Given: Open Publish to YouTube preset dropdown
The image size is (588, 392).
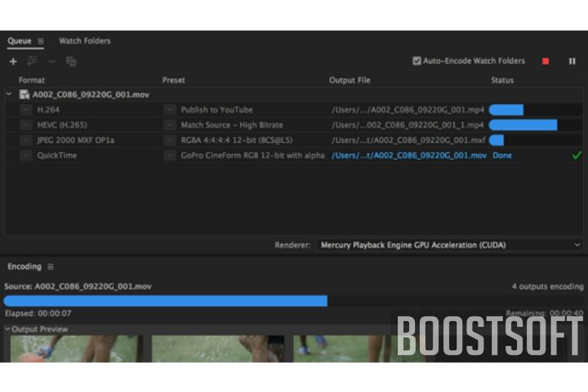Looking at the screenshot, I should pyautogui.click(x=170, y=110).
